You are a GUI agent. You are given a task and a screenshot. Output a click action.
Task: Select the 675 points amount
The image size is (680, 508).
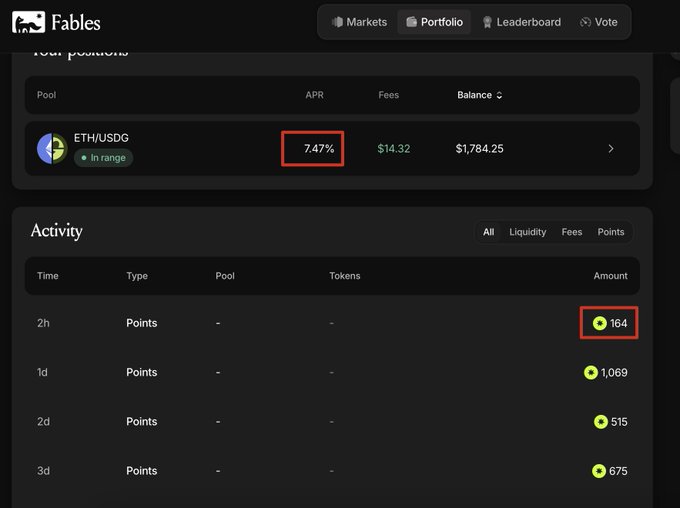tap(618, 471)
